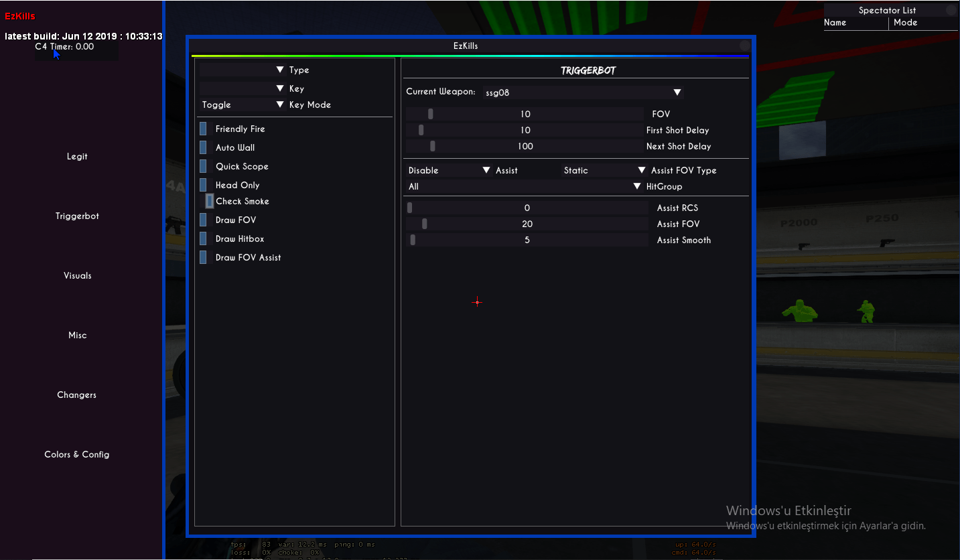The image size is (960, 560).
Task: Expand the HitGroup All dropdown
Action: 525,186
